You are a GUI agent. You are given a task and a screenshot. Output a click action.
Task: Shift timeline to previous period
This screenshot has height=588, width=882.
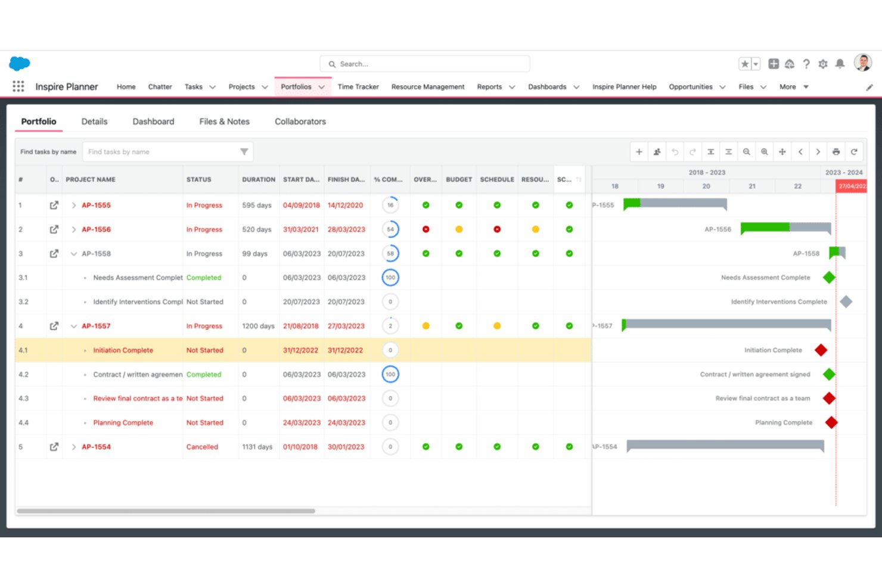[800, 152]
